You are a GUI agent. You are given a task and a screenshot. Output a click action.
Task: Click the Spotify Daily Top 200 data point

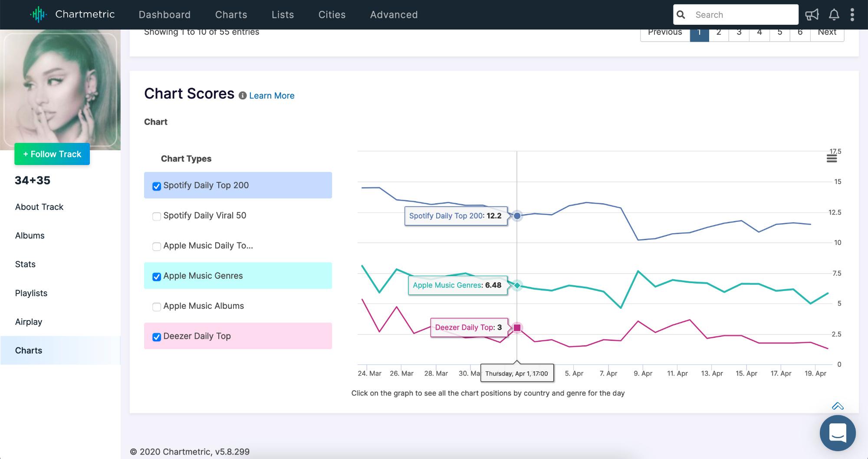(517, 216)
